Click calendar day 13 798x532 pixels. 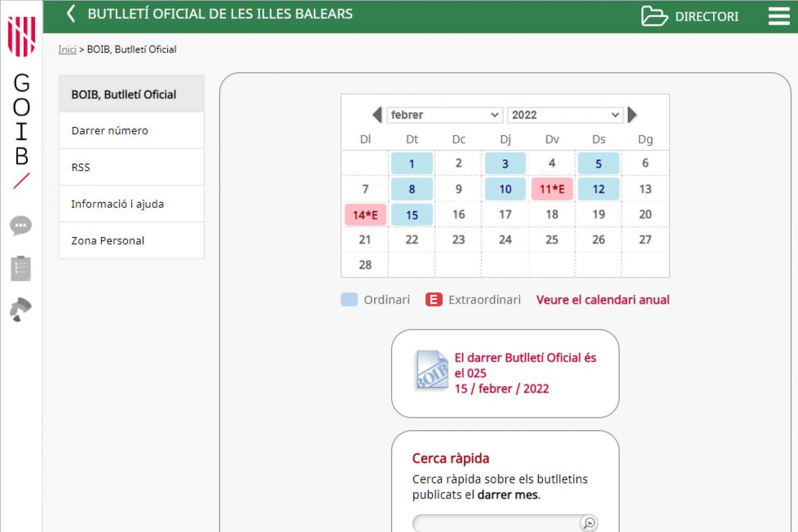coord(645,189)
